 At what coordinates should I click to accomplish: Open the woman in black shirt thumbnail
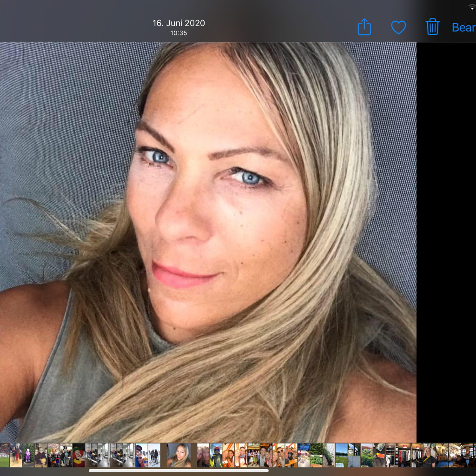[x=429, y=455]
